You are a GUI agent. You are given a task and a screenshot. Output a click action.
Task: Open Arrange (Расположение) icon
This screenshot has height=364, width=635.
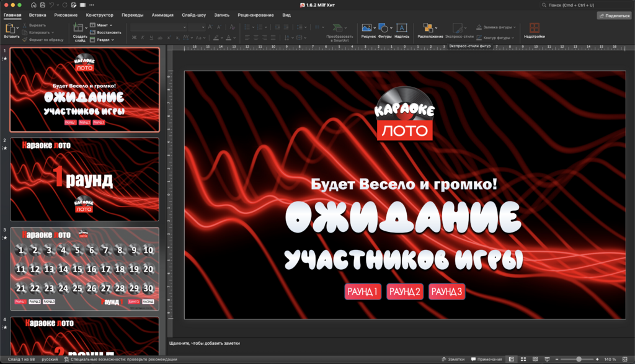point(428,27)
